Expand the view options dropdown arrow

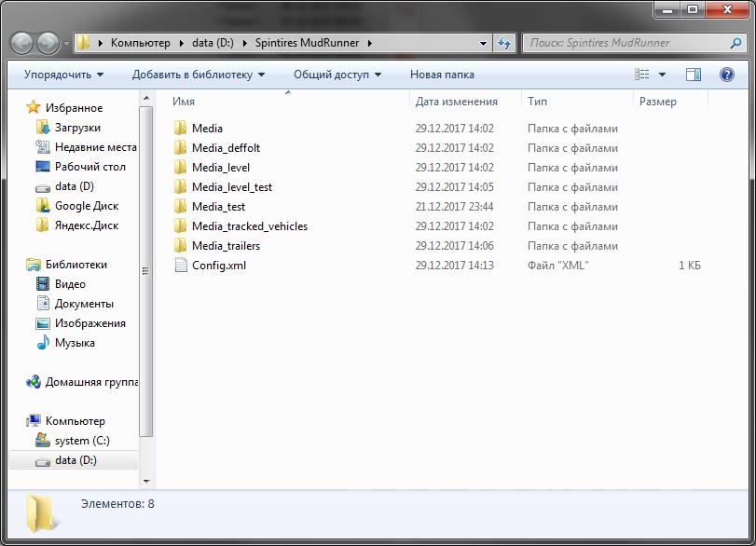click(x=663, y=75)
